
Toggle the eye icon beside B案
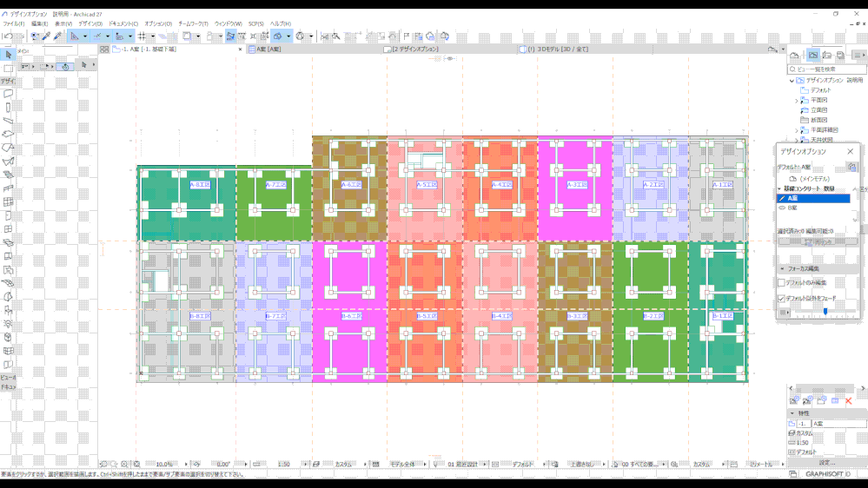782,208
